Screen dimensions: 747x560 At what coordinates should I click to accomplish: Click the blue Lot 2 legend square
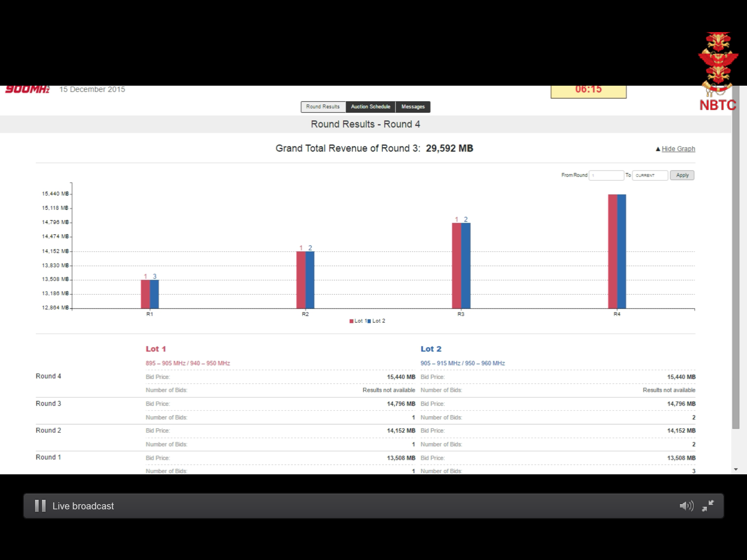[x=369, y=321]
